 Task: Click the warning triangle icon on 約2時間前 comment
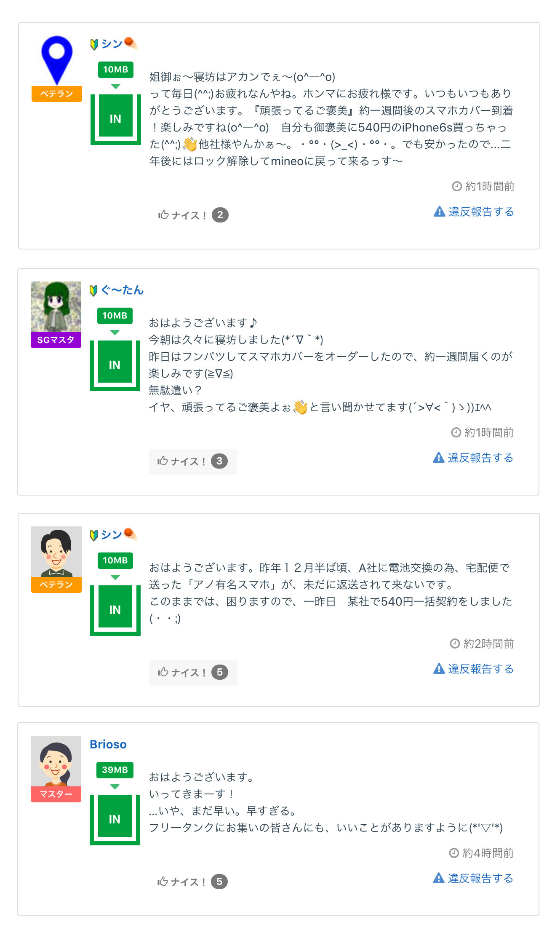click(x=439, y=668)
